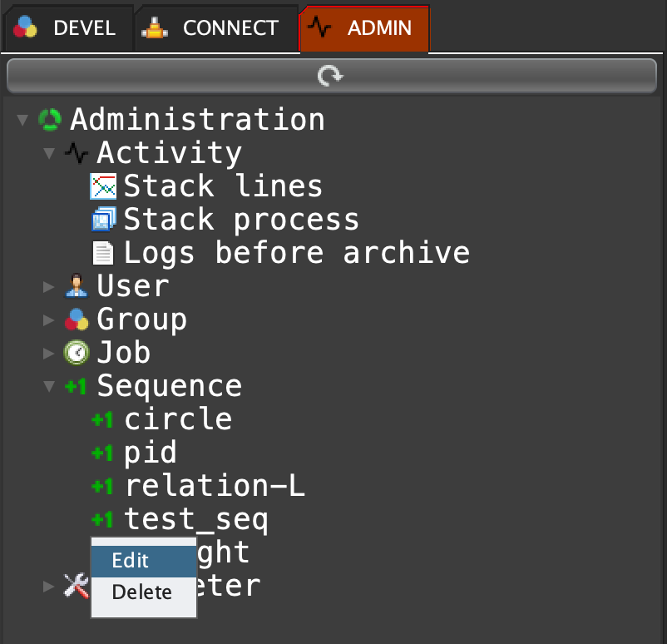667x644 pixels.
Task: Select the test_seq sequence item
Action: (x=196, y=519)
